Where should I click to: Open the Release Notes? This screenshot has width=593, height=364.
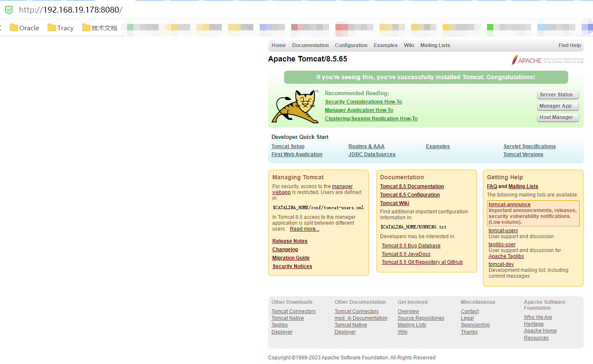click(290, 241)
